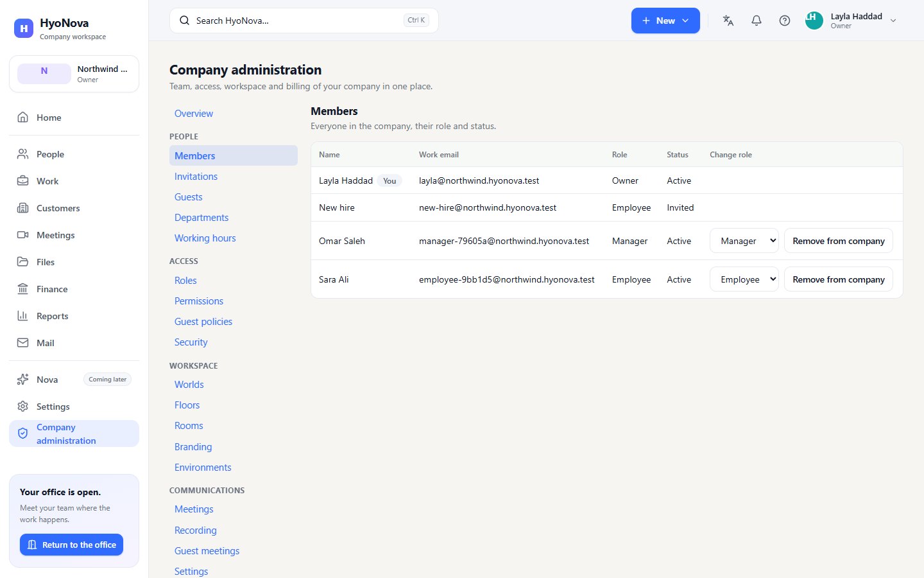
Task: Click the Work briefcase icon
Action: (23, 181)
